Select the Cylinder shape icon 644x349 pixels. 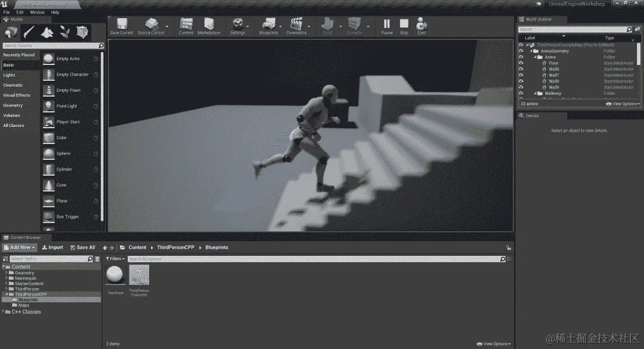pos(49,170)
